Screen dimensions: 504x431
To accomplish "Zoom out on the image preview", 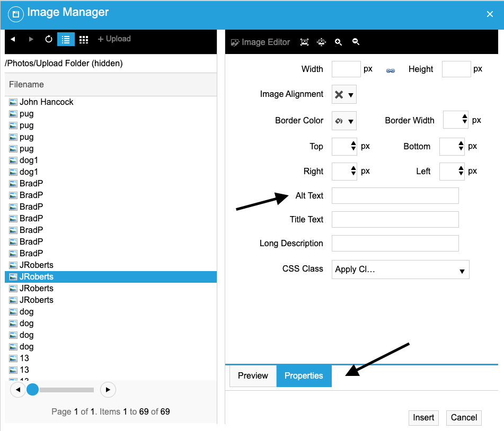I will click(356, 42).
